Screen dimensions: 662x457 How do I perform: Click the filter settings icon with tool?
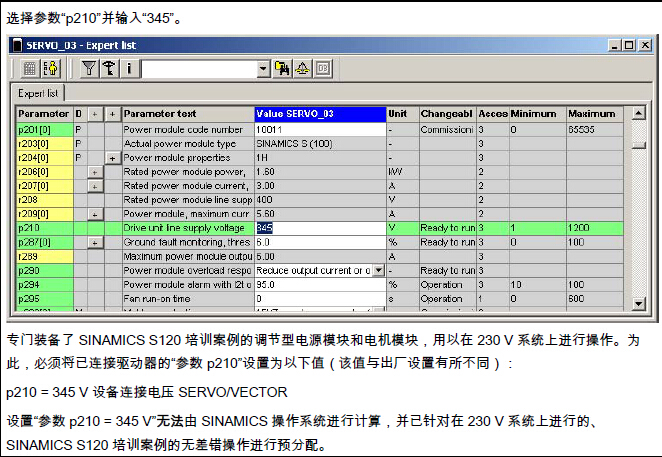coord(109,68)
